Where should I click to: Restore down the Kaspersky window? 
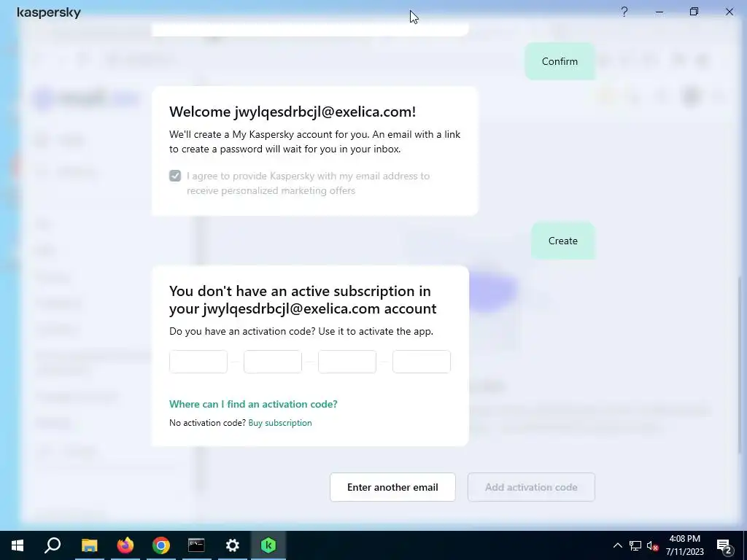694,12
